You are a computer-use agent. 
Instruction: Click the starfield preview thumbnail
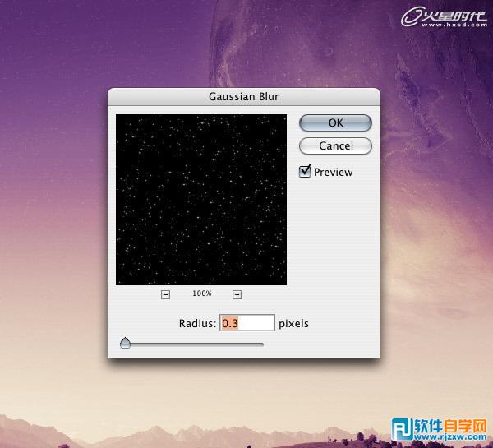pos(201,200)
